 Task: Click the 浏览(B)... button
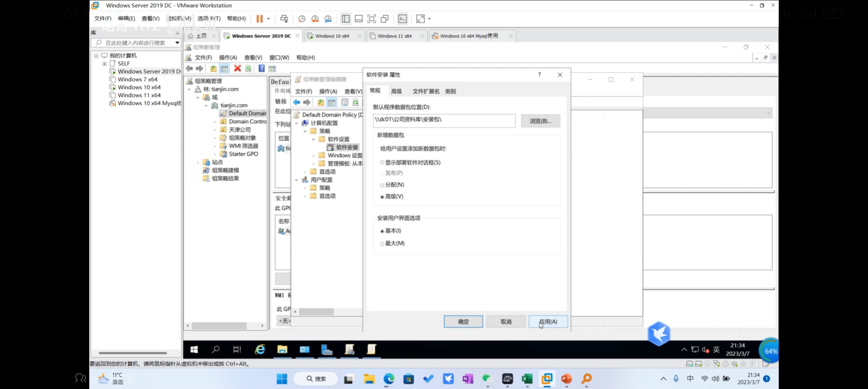[x=540, y=121]
